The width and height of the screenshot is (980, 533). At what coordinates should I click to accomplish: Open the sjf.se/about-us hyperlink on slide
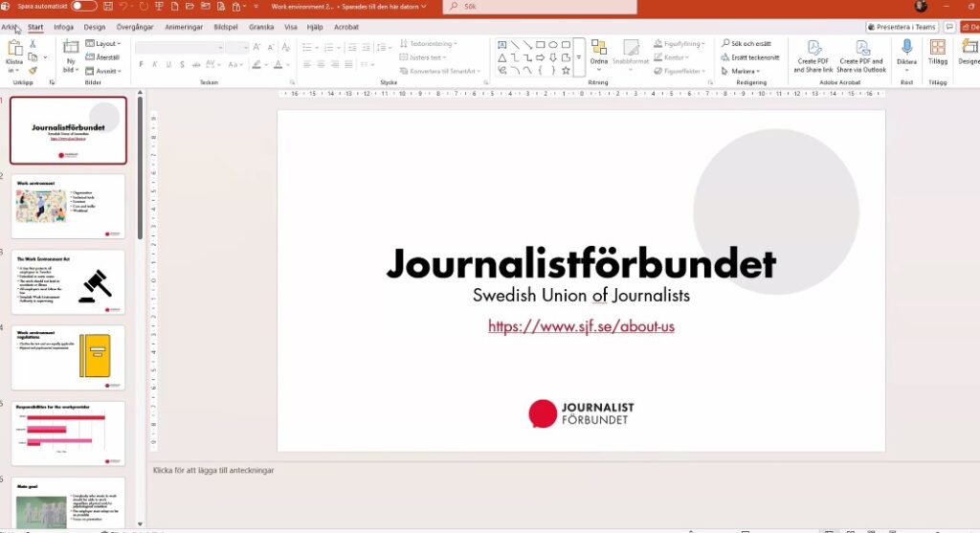pos(581,326)
